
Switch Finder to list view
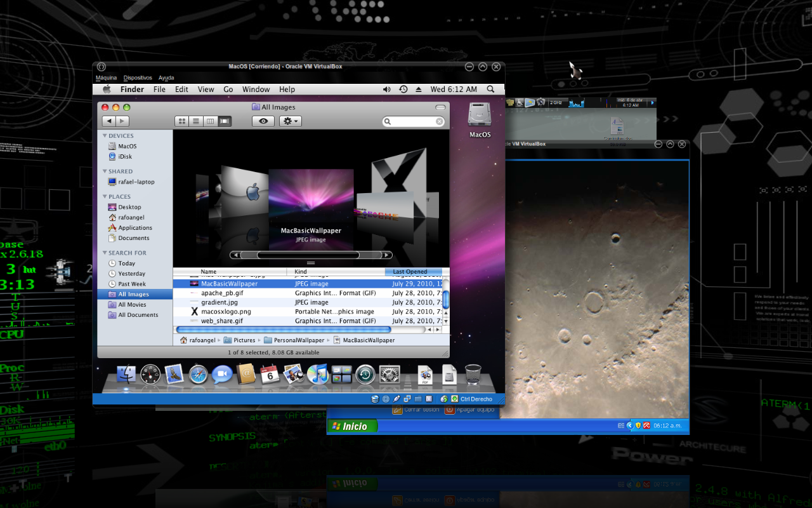click(196, 121)
